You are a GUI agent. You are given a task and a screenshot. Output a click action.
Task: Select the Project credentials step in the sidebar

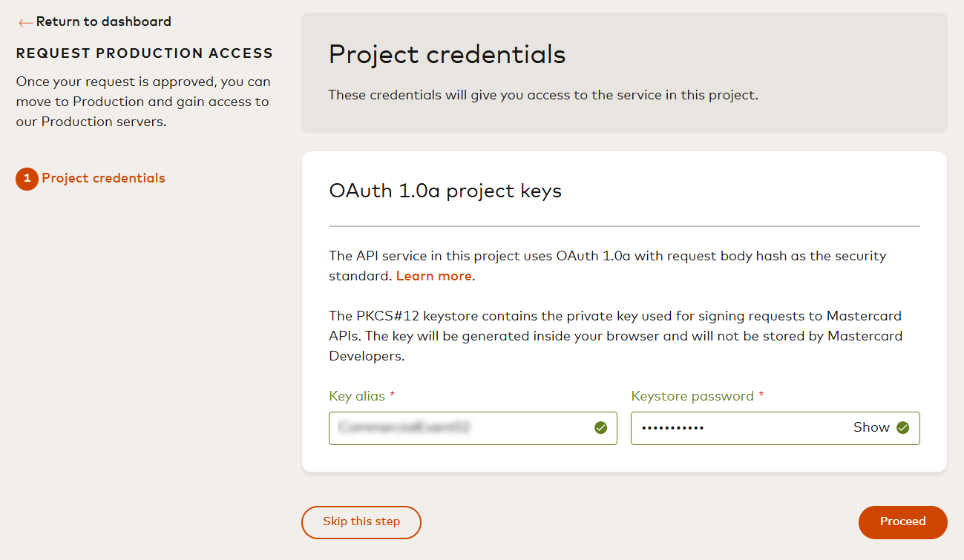[102, 178]
